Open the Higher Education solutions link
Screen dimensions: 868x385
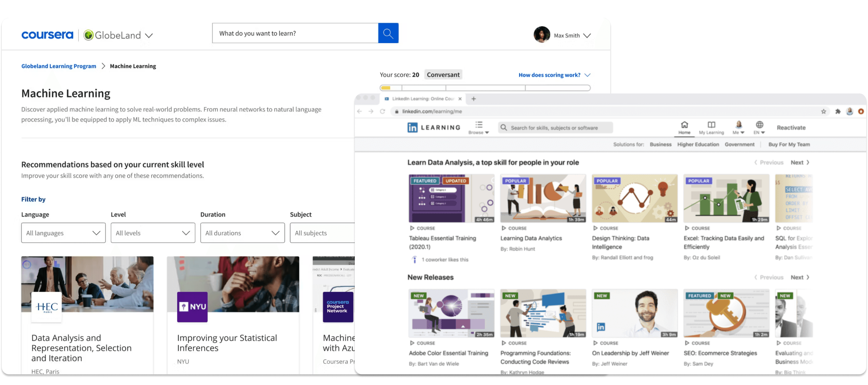(x=698, y=144)
